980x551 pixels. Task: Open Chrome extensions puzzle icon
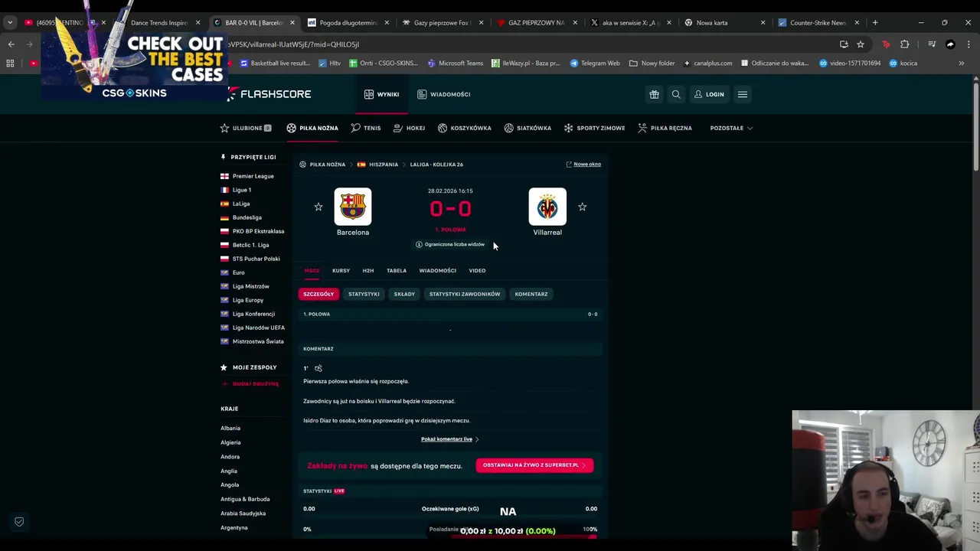click(x=904, y=44)
